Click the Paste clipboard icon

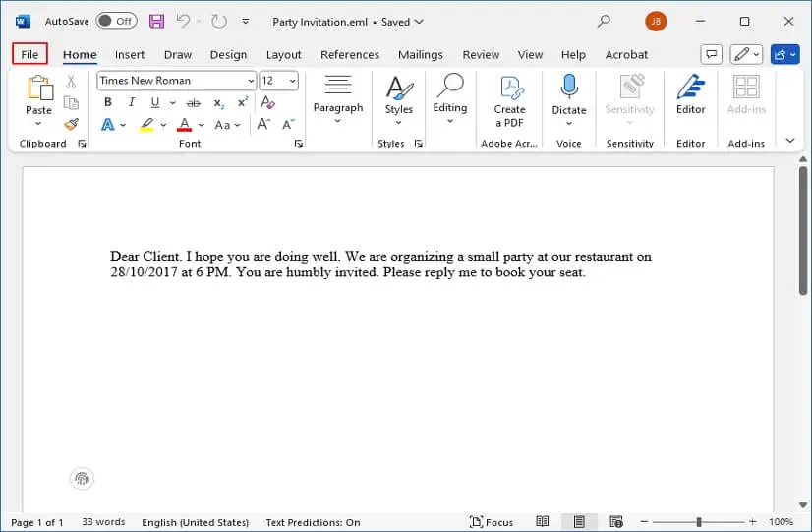[x=39, y=87]
